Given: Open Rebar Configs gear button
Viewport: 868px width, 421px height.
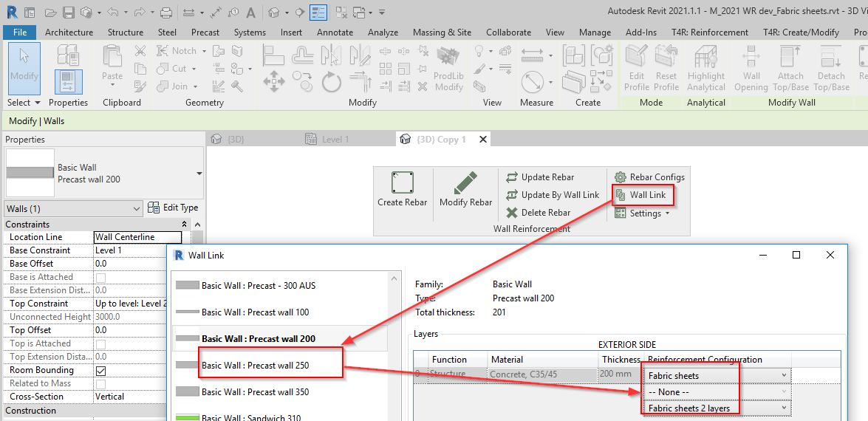Looking at the screenshot, I should tap(650, 177).
